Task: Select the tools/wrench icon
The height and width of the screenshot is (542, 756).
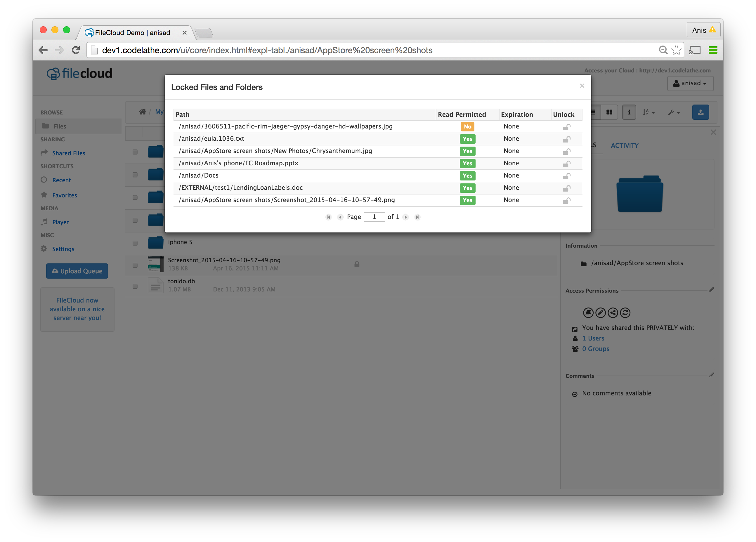Action: click(673, 112)
